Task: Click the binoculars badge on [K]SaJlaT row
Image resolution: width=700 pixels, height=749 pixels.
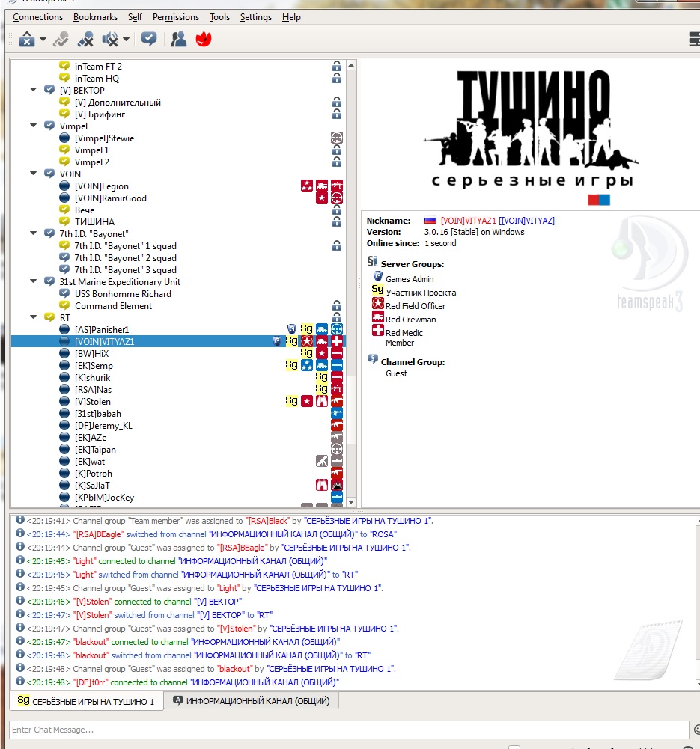Action: tap(322, 485)
